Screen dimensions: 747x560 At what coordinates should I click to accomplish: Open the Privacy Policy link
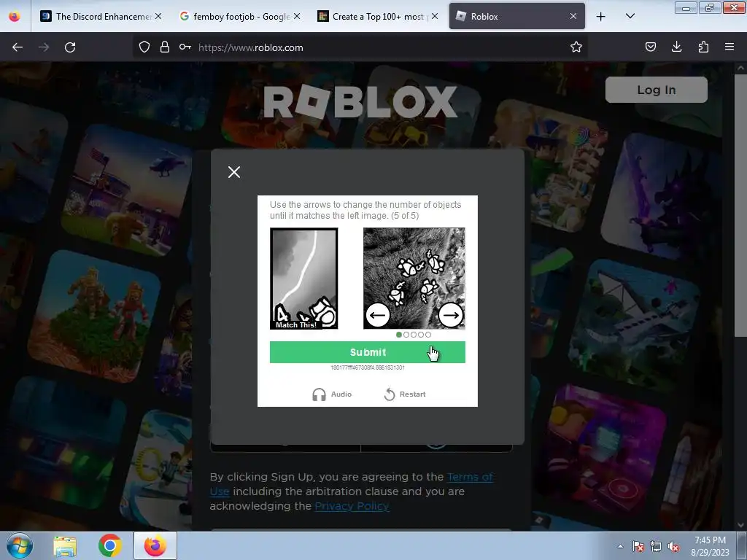pos(352,506)
